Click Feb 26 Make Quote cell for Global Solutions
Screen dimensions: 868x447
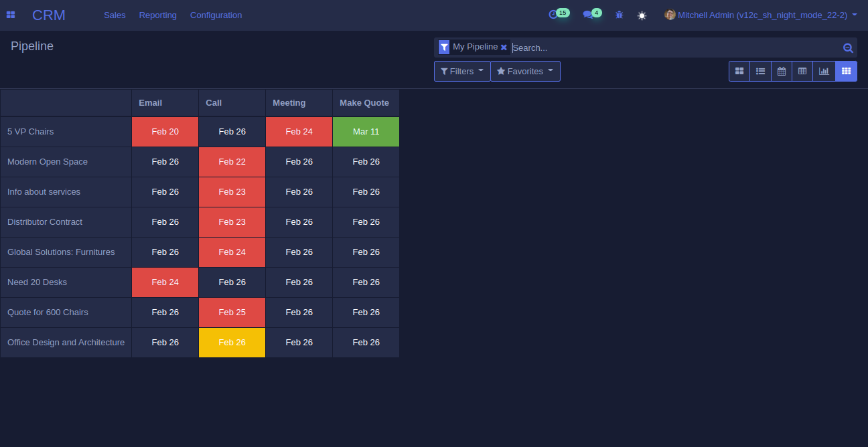pos(366,252)
